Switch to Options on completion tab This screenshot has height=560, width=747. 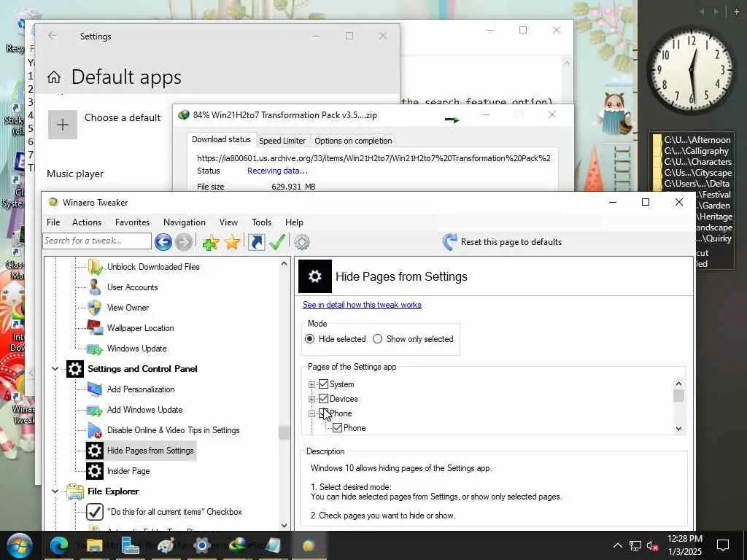pos(353,141)
